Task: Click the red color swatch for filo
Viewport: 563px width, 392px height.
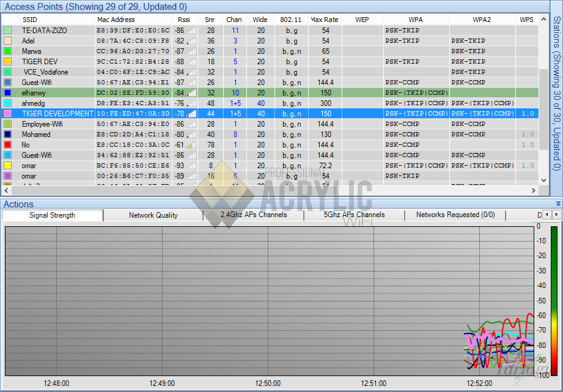Action: coord(7,145)
